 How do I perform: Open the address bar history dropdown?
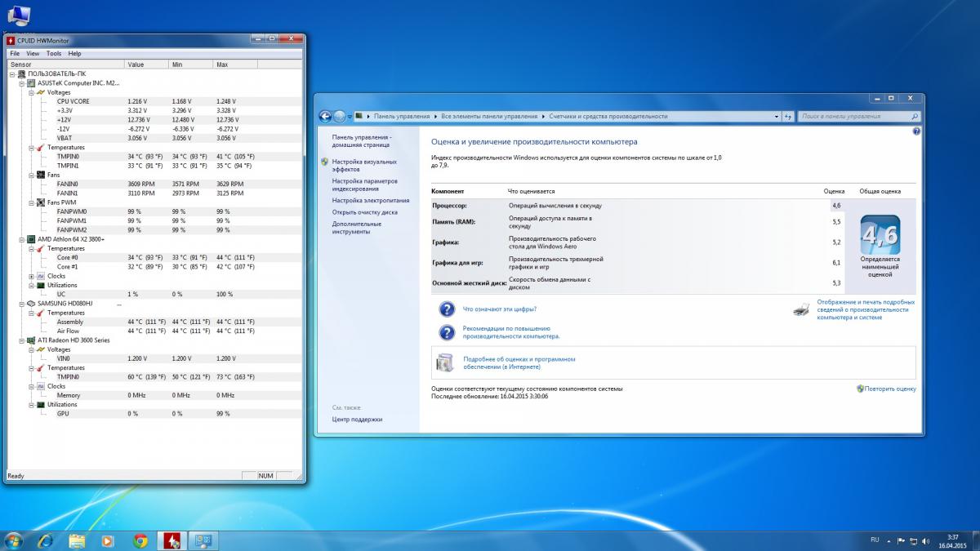(777, 116)
